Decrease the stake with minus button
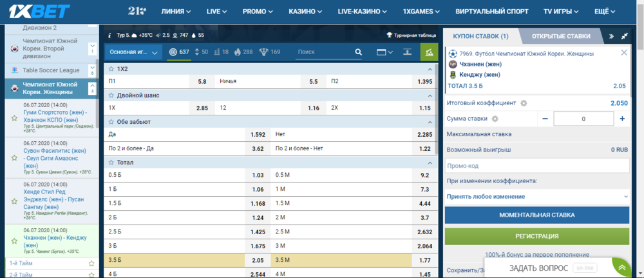This screenshot has width=644, height=278. 545,119
